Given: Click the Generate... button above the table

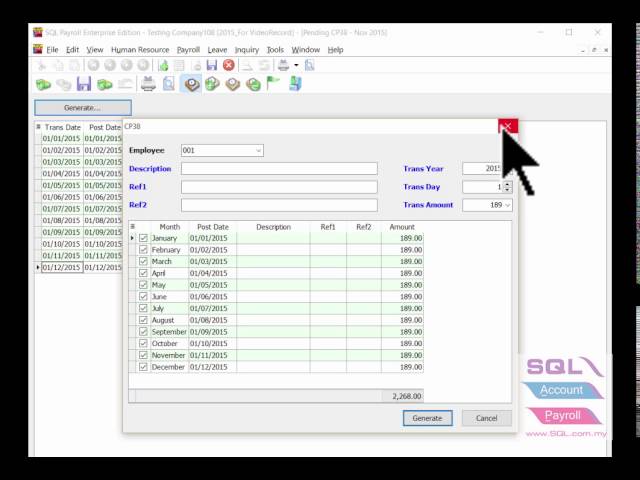Looking at the screenshot, I should (x=83, y=108).
